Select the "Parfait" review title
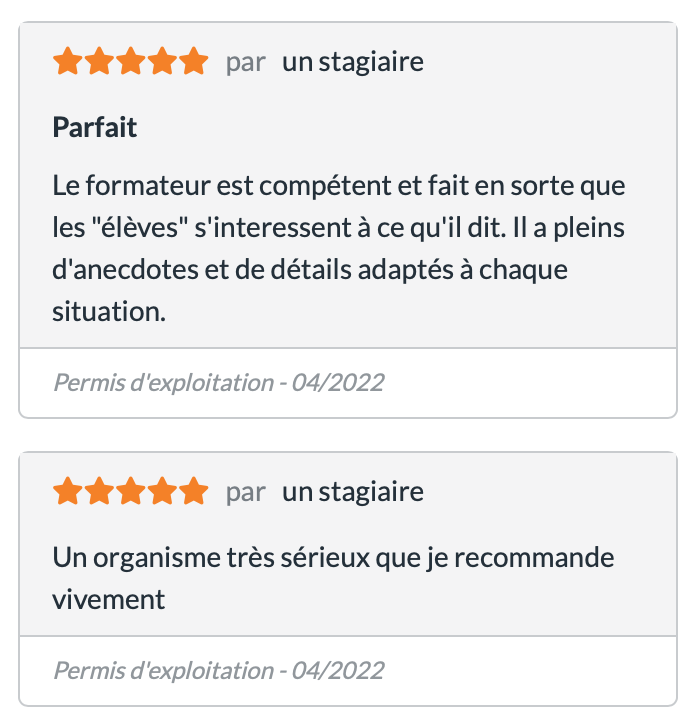Screen dimensions: 694x720 tap(95, 128)
